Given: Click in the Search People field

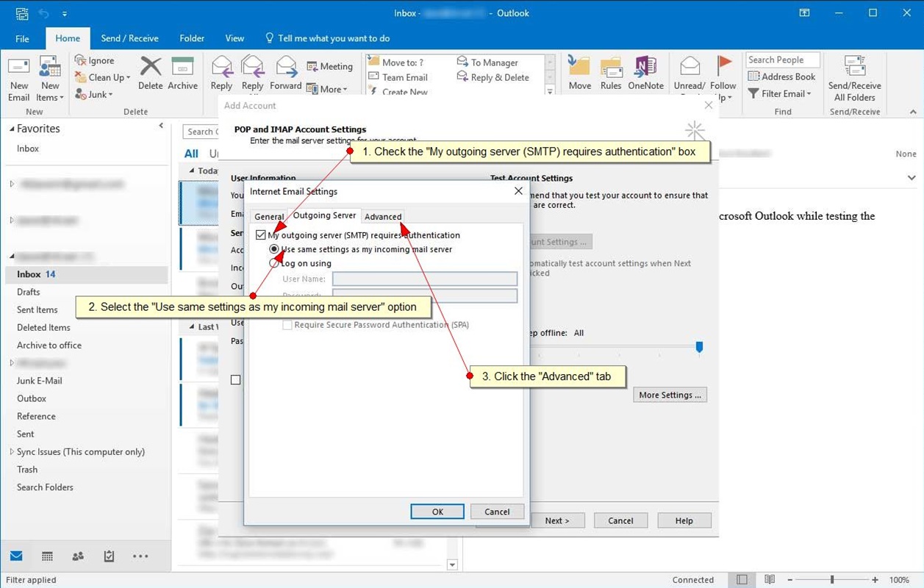Looking at the screenshot, I should [783, 60].
